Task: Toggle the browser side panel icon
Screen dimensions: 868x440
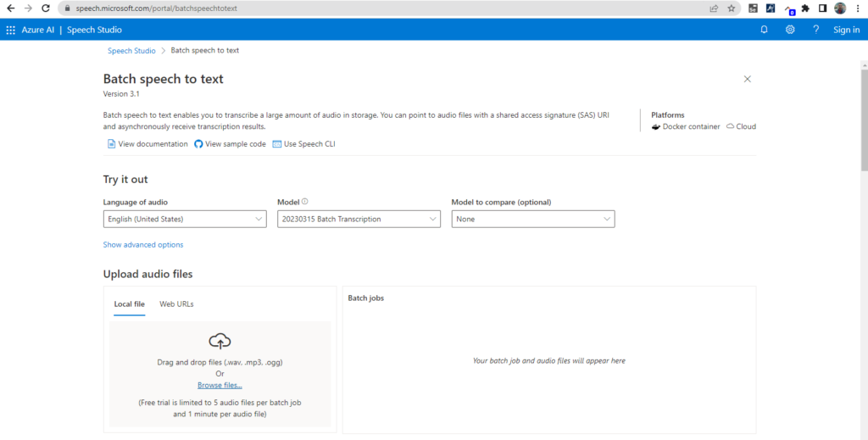Action: pyautogui.click(x=822, y=8)
